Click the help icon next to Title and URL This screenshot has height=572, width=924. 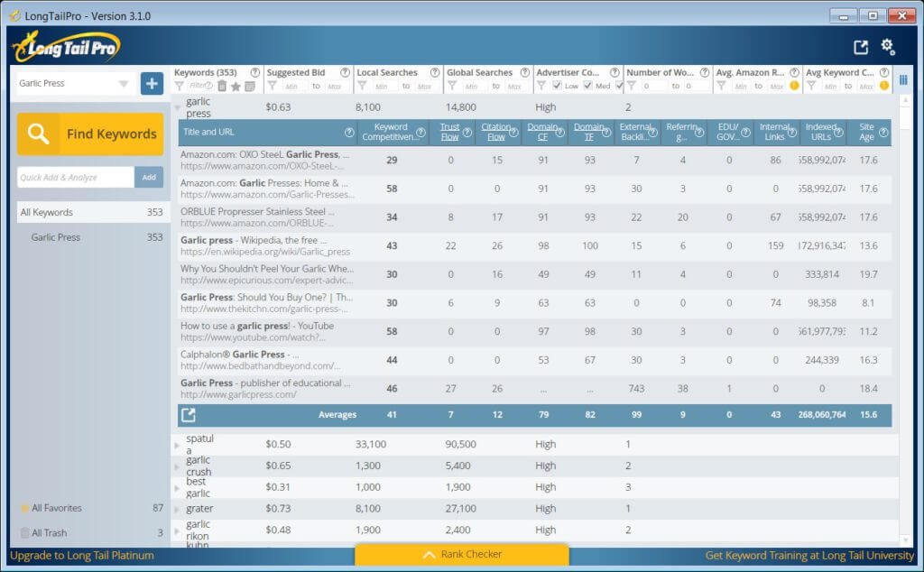tap(349, 132)
